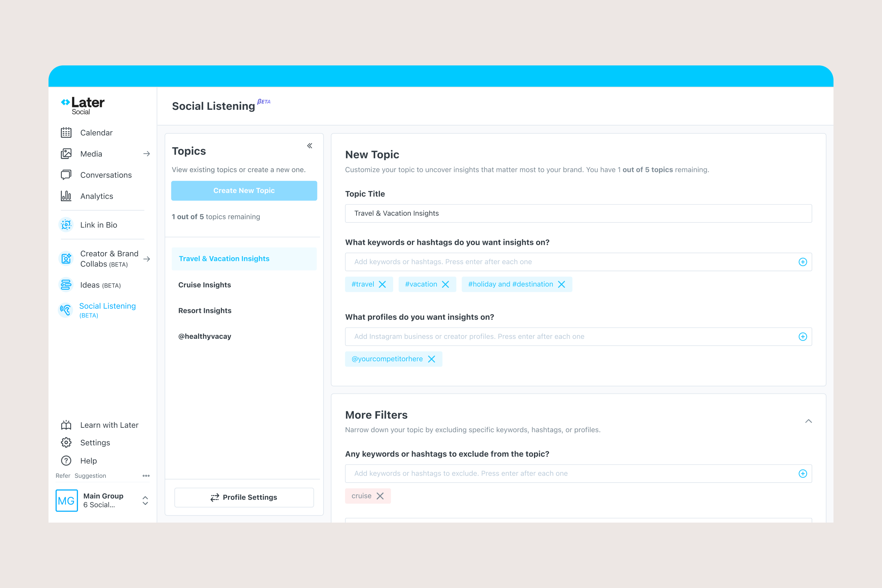Switch to the Resort Insights topic
Image resolution: width=882 pixels, height=588 pixels.
point(205,310)
